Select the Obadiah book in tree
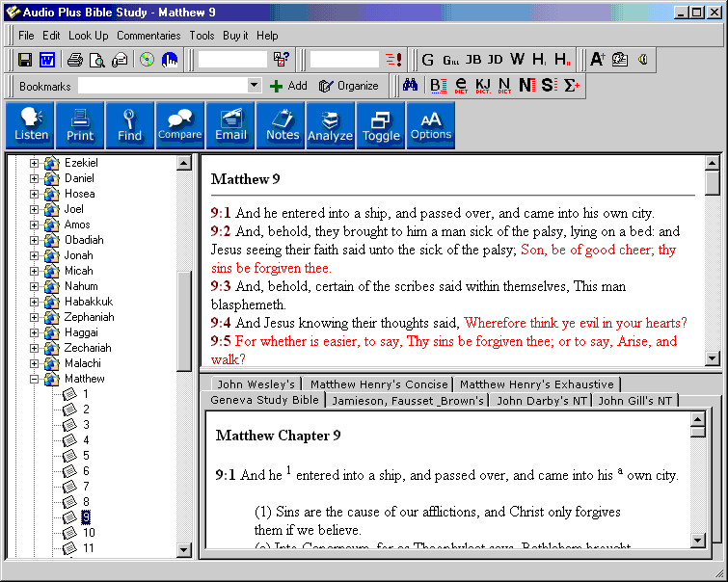This screenshot has width=728, height=582. click(84, 240)
